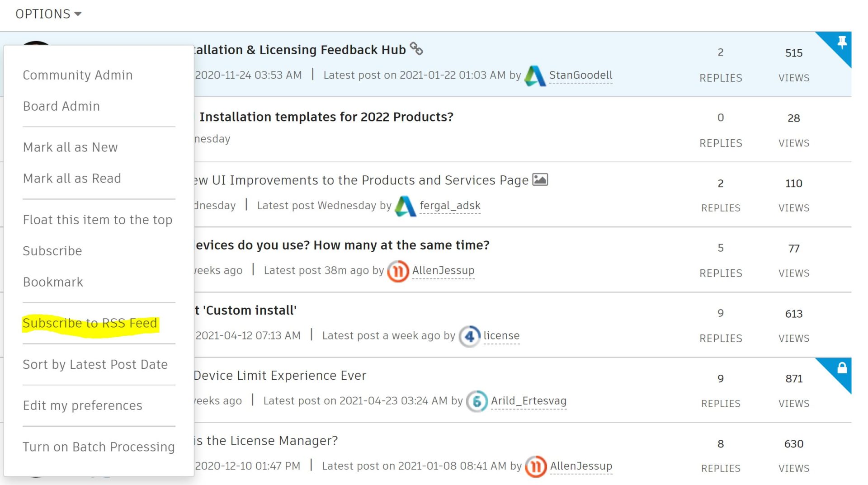Click Bookmark in the options menu
Viewport: 868px width, 485px height.
pyautogui.click(x=53, y=282)
